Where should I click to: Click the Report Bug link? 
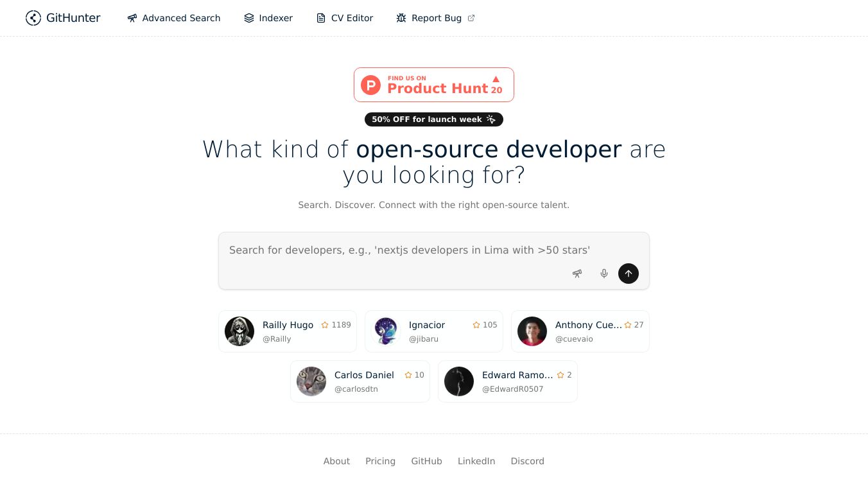pos(436,18)
